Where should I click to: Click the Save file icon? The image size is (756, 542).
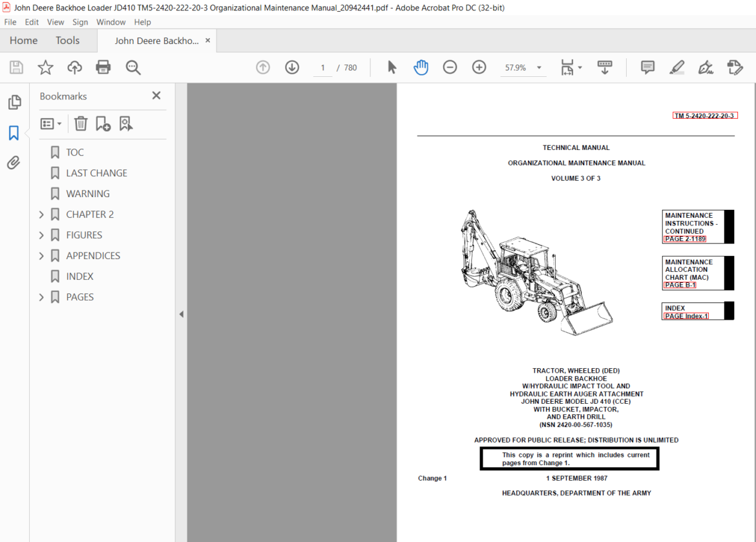click(16, 68)
